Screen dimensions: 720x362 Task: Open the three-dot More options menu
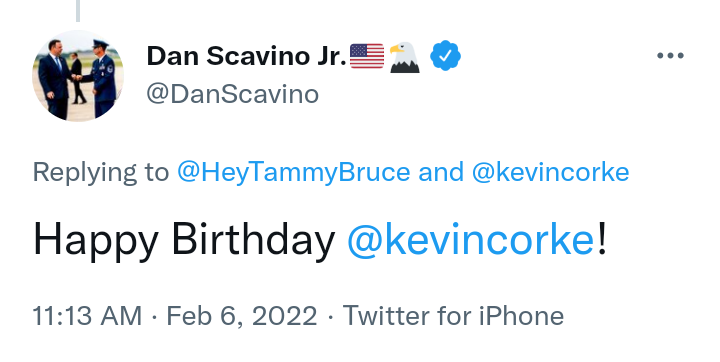[x=670, y=56]
